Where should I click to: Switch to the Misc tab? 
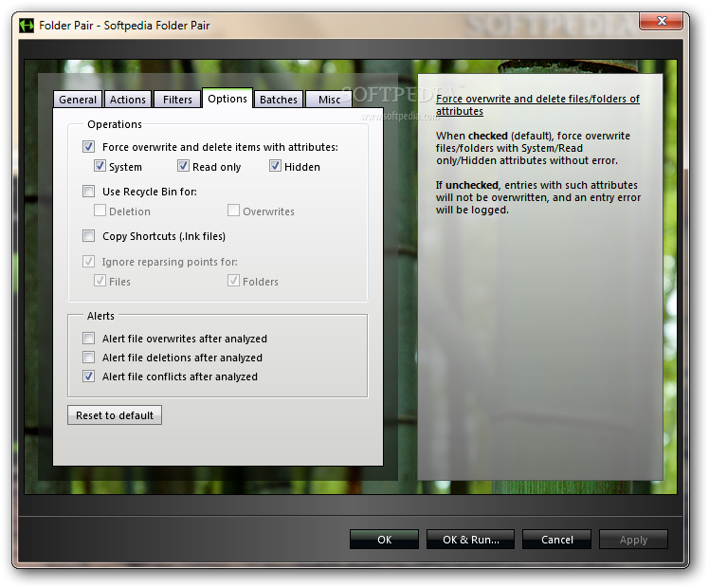pyautogui.click(x=329, y=100)
